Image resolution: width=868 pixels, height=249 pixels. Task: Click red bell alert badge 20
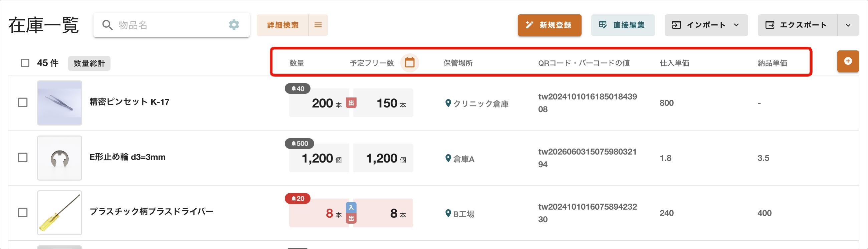pyautogui.click(x=297, y=199)
